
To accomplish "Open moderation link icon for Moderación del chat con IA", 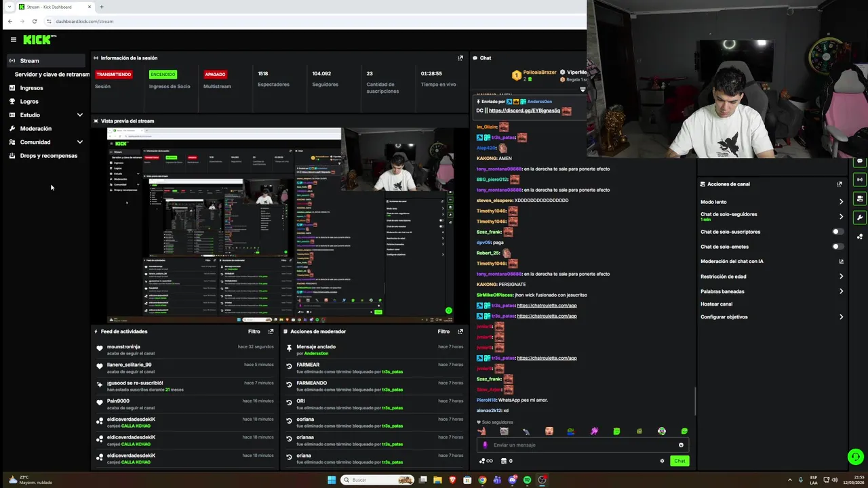I will click(x=841, y=262).
